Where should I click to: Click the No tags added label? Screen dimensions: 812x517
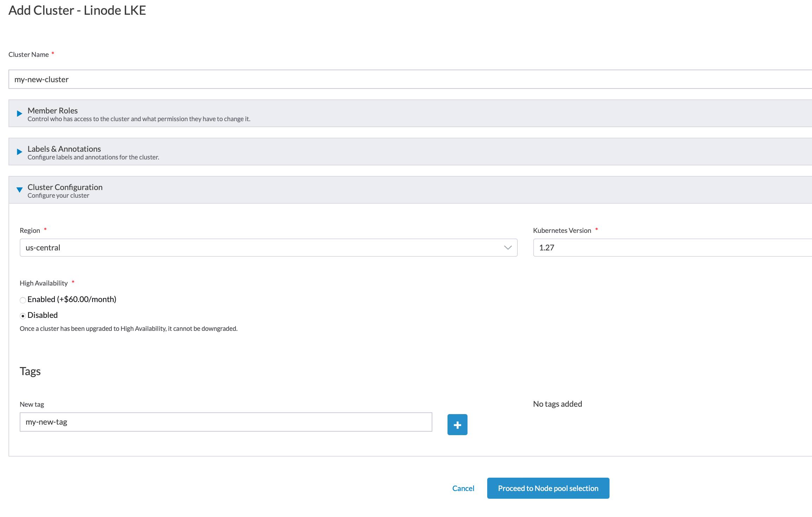click(557, 404)
